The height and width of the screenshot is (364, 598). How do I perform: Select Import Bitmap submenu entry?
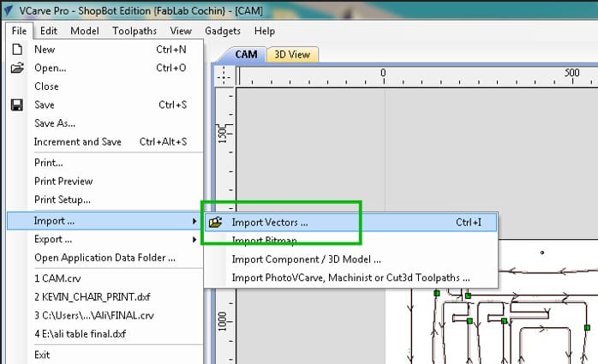(x=351, y=241)
